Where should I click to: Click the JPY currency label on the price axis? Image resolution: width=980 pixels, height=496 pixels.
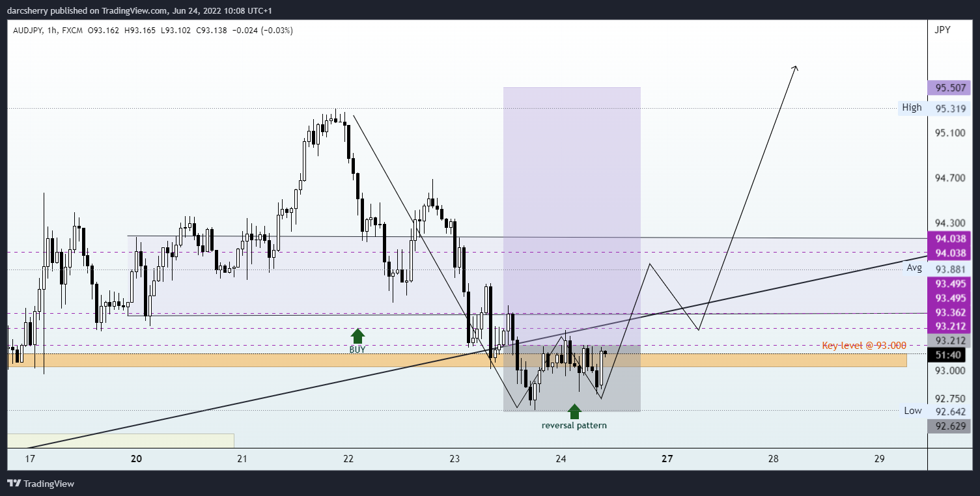pyautogui.click(x=942, y=30)
